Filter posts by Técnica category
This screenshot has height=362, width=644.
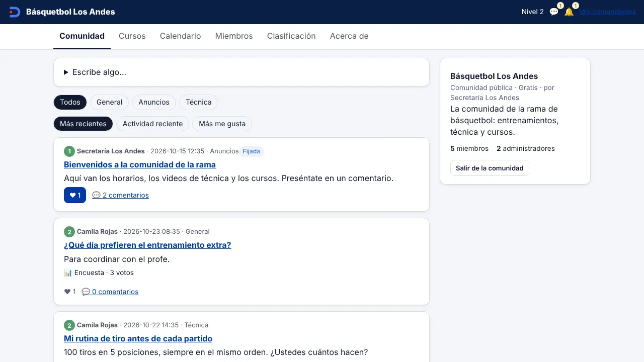(199, 102)
